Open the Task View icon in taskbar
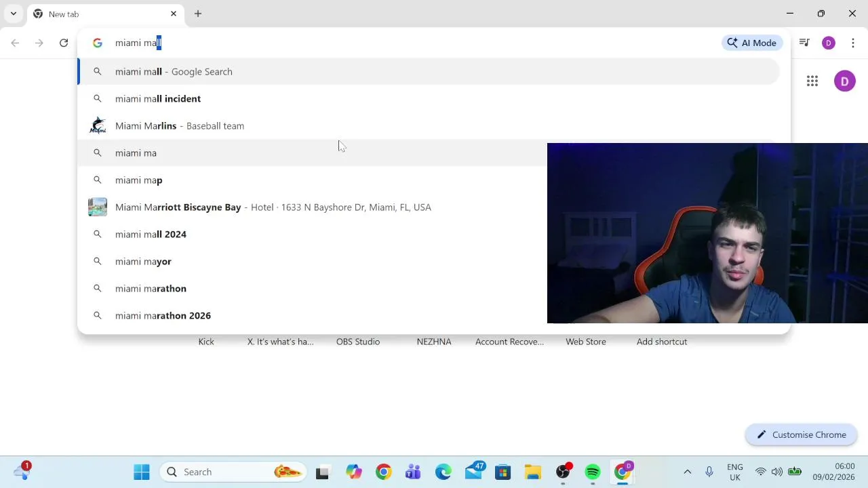The width and height of the screenshot is (868, 488). (x=323, y=472)
